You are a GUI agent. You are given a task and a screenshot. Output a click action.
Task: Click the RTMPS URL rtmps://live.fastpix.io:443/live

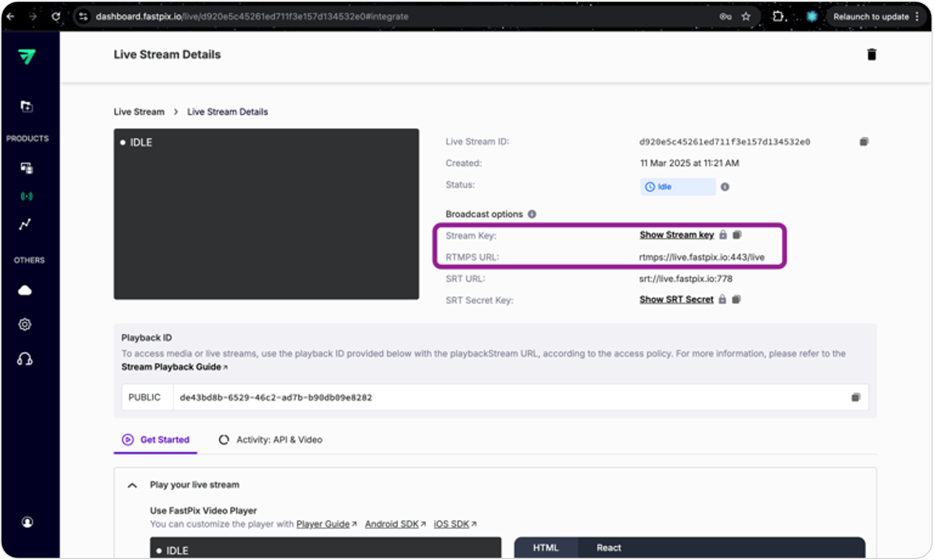coord(702,257)
